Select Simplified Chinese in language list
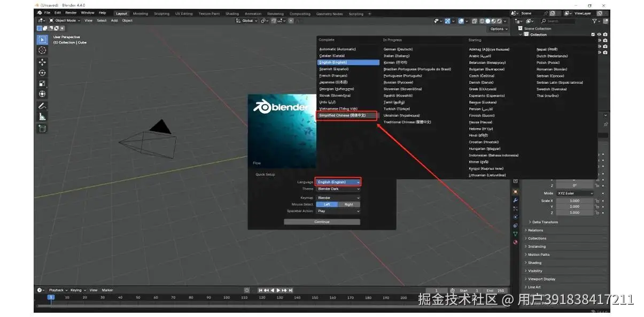The width and height of the screenshot is (644, 317). pyautogui.click(x=347, y=115)
